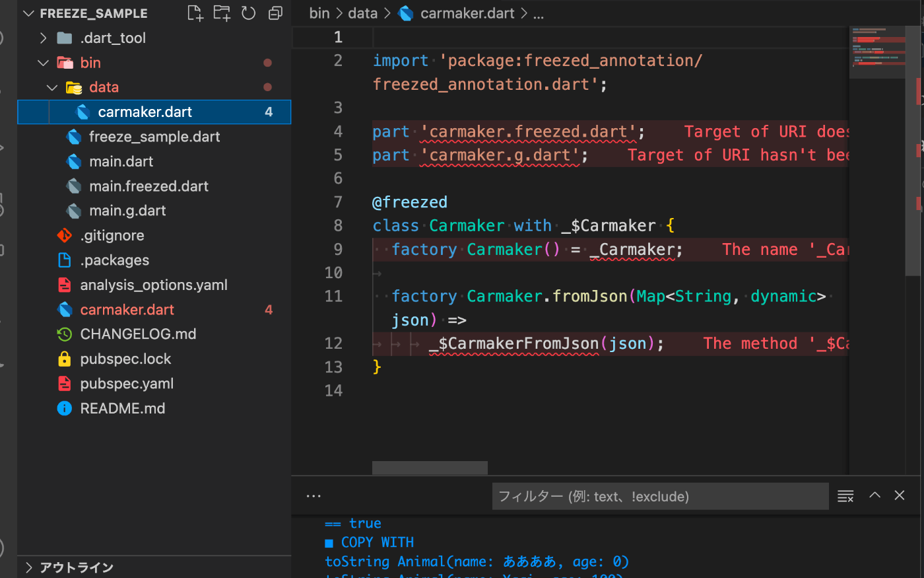Collapse the bin folder
This screenshot has height=578, width=924.
click(x=44, y=63)
